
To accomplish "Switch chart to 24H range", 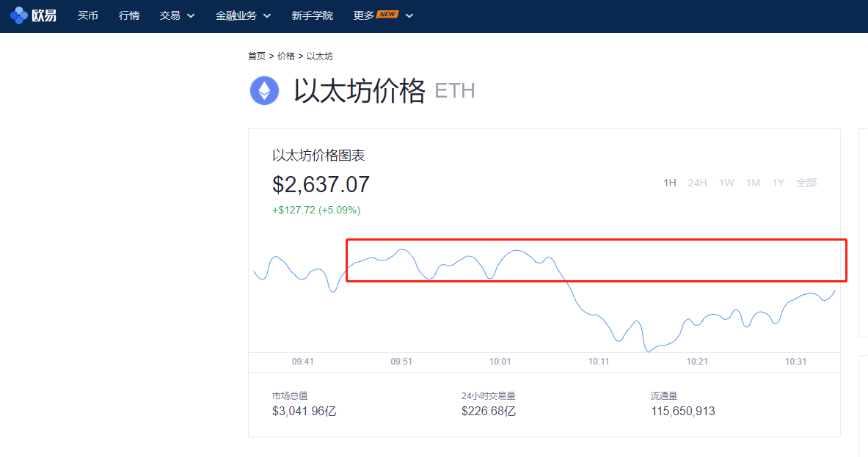I will (x=697, y=183).
